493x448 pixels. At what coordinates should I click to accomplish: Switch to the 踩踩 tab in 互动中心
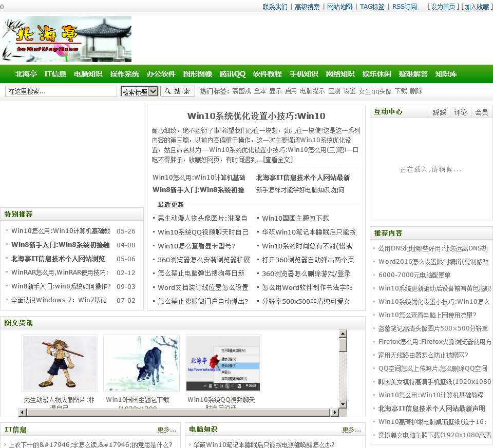(440, 112)
